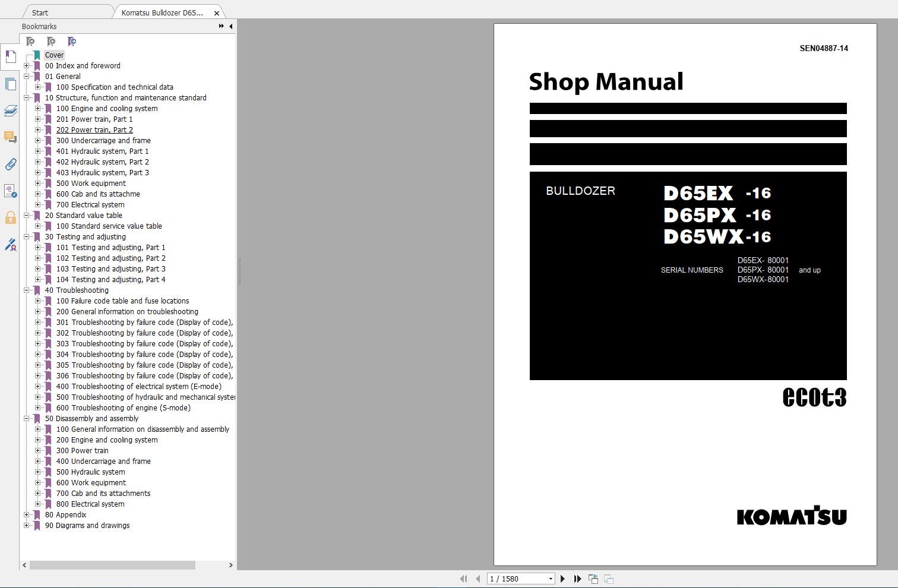
Task: Open 100 General information on disassembly and assembly
Action: click(x=143, y=429)
